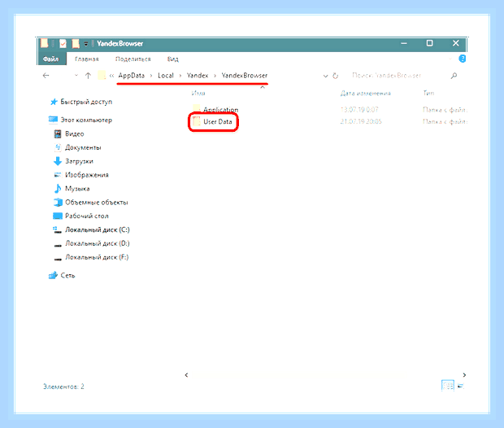The width and height of the screenshot is (504, 428).
Task: Expand the address bar history dropdown
Action: click(x=325, y=76)
